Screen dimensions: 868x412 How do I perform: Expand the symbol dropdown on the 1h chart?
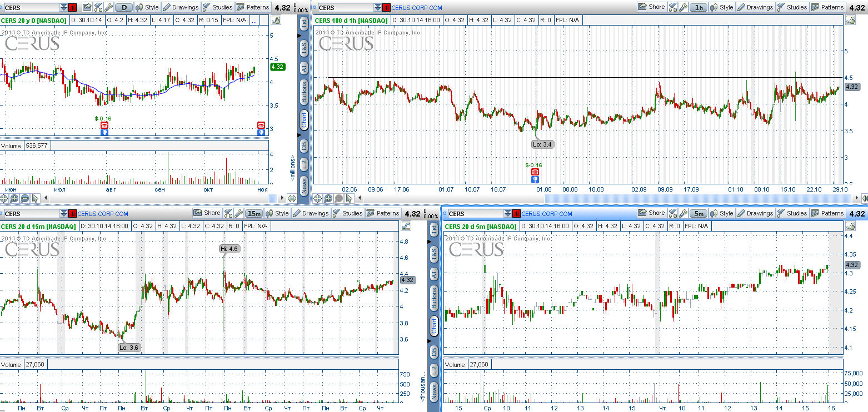click(x=378, y=8)
